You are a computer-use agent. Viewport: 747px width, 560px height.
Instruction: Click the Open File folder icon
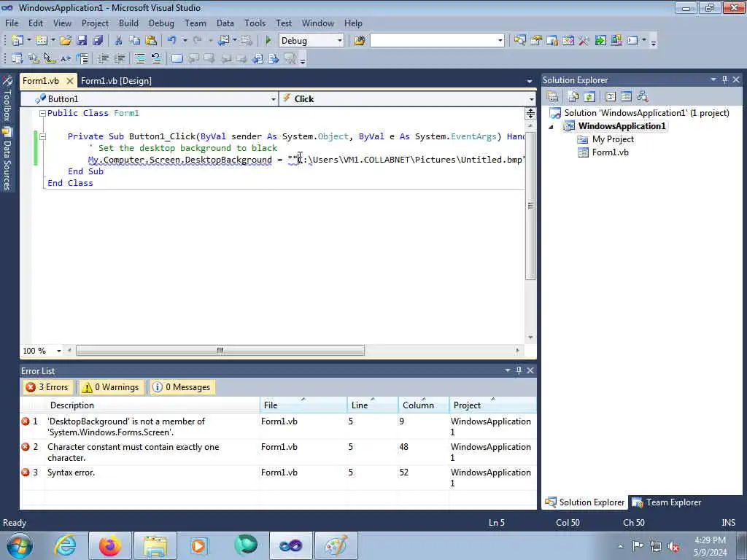tap(65, 41)
